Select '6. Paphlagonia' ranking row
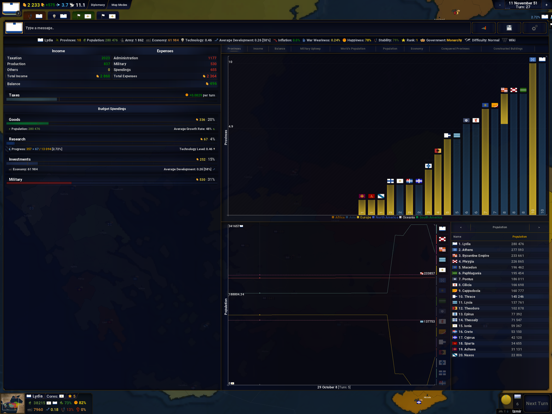The width and height of the screenshot is (552, 414). point(500,273)
